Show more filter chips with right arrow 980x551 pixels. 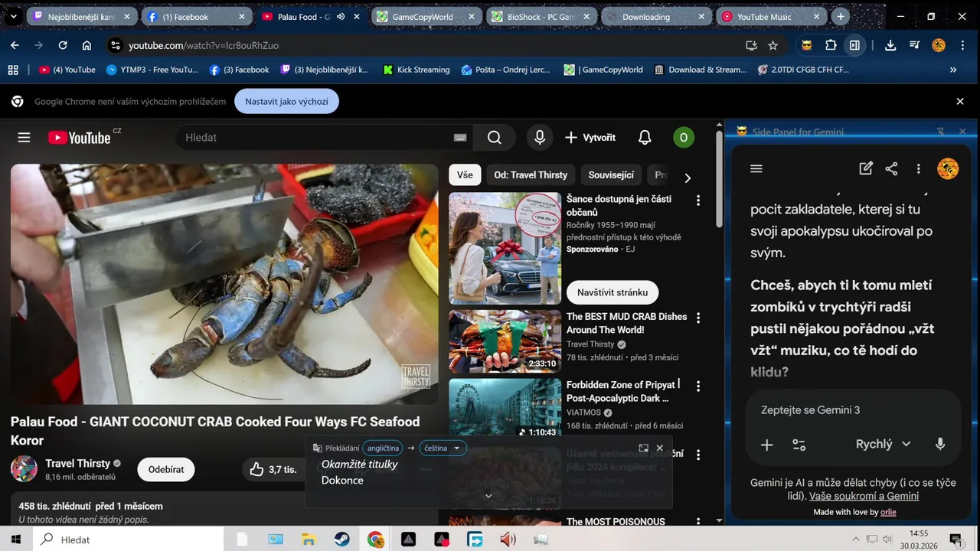point(688,178)
